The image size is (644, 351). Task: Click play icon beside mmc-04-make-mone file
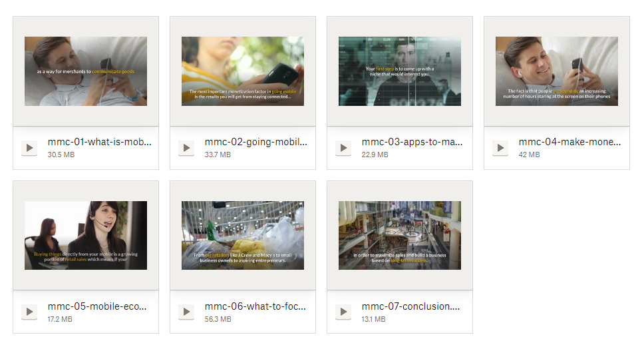tap(500, 148)
